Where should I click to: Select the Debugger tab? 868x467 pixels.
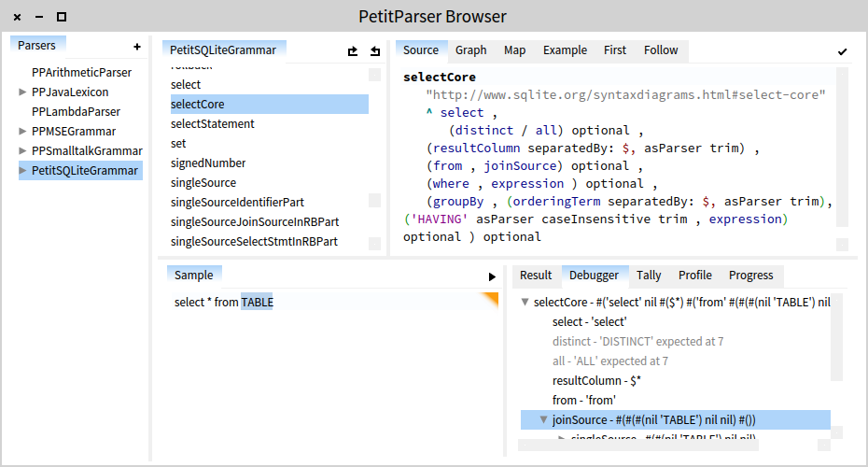[594, 275]
